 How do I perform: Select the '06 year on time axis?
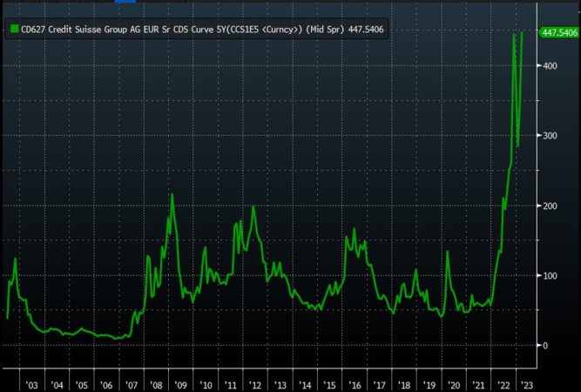pos(106,384)
